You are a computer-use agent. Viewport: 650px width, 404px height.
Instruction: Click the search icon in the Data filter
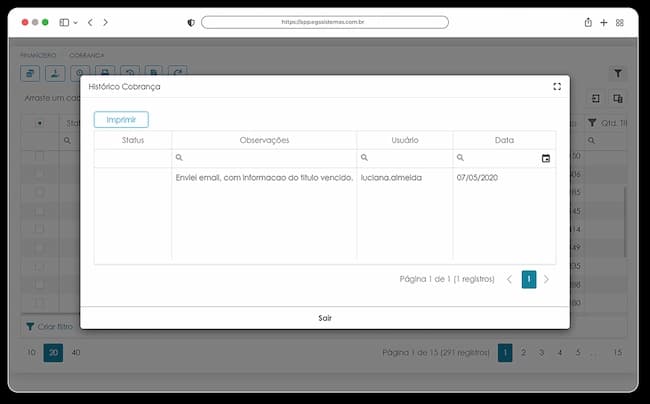pyautogui.click(x=460, y=157)
